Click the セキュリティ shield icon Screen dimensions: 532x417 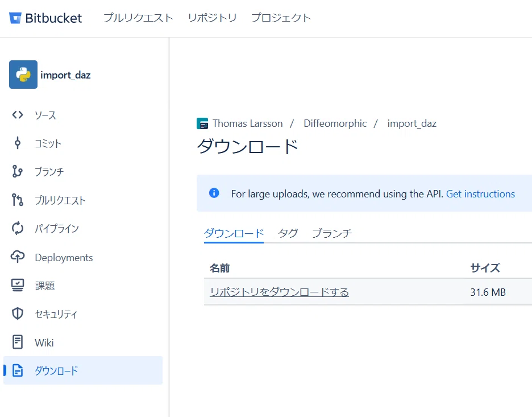tap(18, 313)
